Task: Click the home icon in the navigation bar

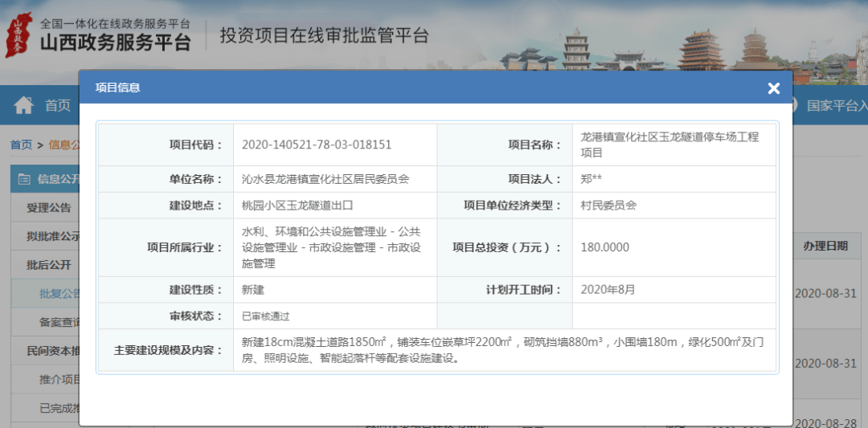Action: click(24, 104)
